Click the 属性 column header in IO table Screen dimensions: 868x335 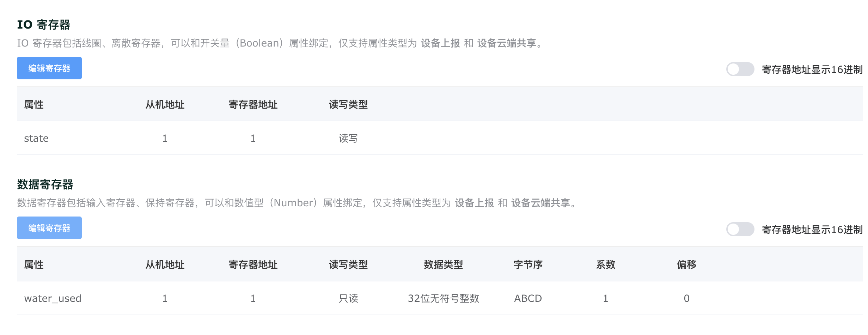[33, 104]
